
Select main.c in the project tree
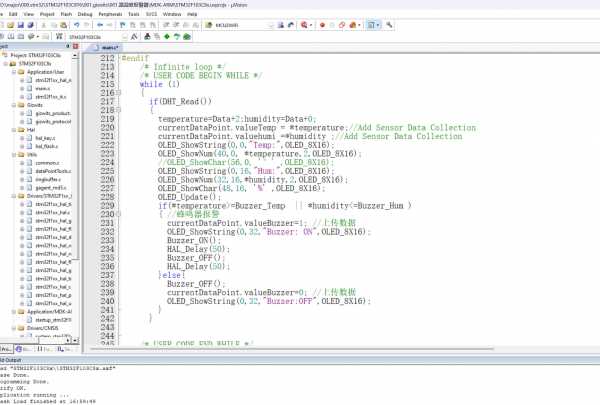pyautogui.click(x=42, y=88)
